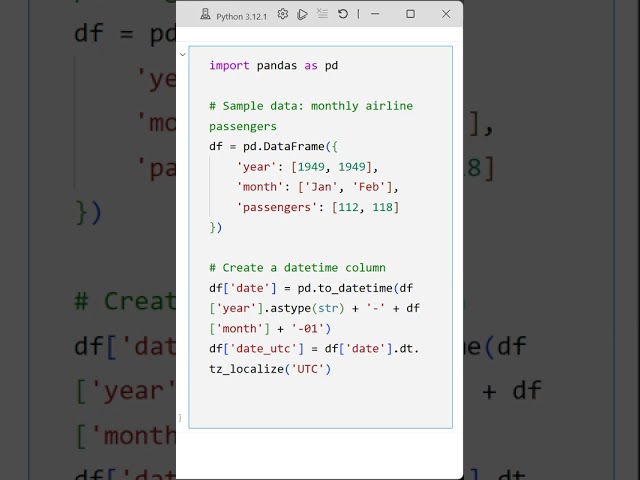Click the '# Create a datetime column' comment
640x480 pixels.
click(297, 268)
